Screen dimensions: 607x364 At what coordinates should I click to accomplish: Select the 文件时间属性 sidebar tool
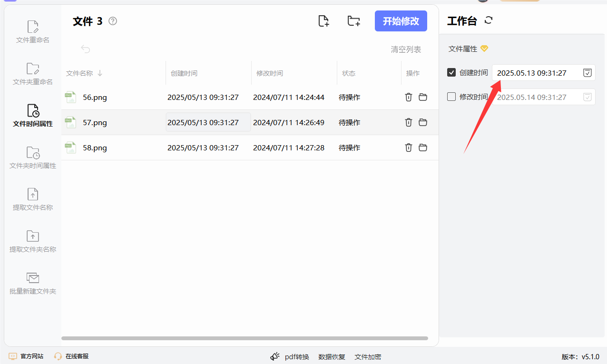(33, 116)
